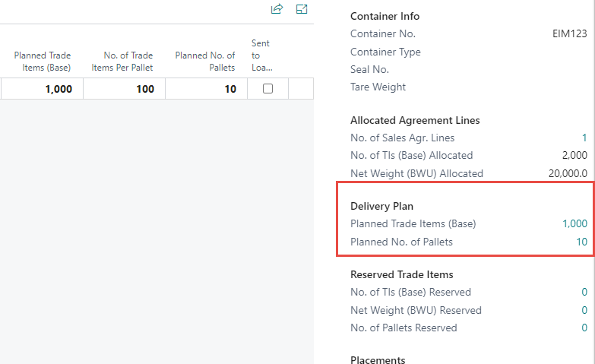Open Planned Trade Items (Base) value 1,000
Screen dimensions: 595x364
[x=574, y=223]
